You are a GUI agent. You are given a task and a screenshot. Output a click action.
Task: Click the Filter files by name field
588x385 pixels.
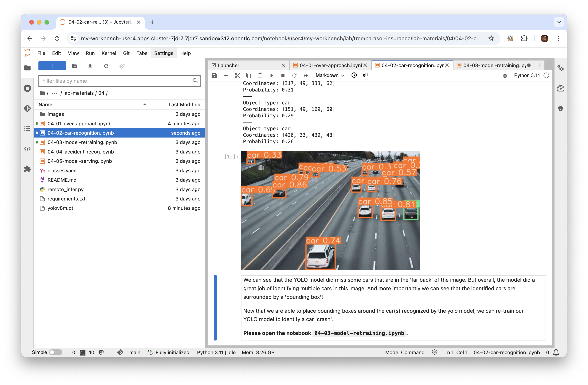coord(116,81)
